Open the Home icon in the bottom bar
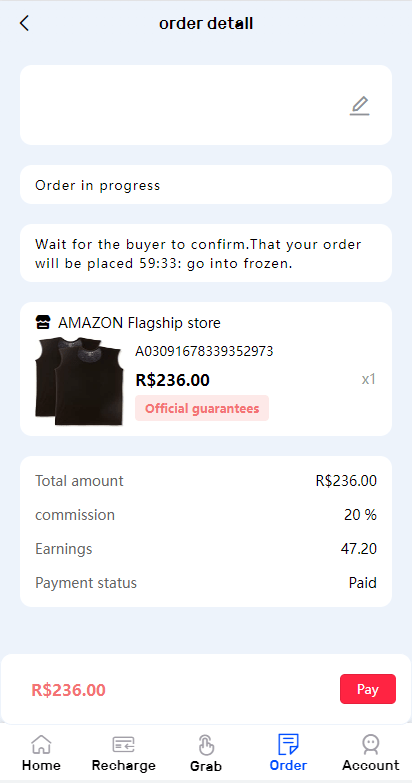 click(41, 744)
